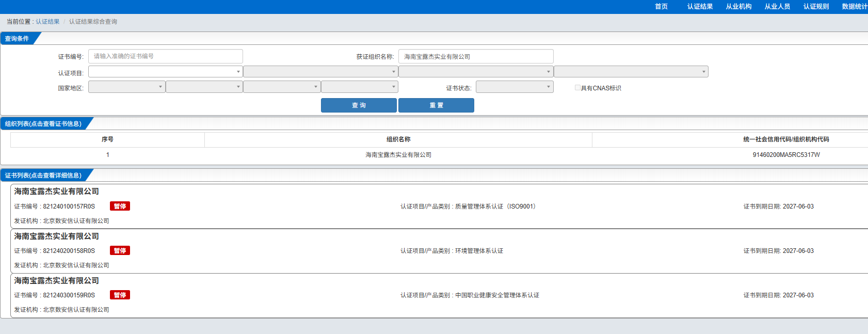Image resolution: width=868 pixels, height=334 pixels.
Task: Expand the first 认证项目 dropdown
Action: 165,72
